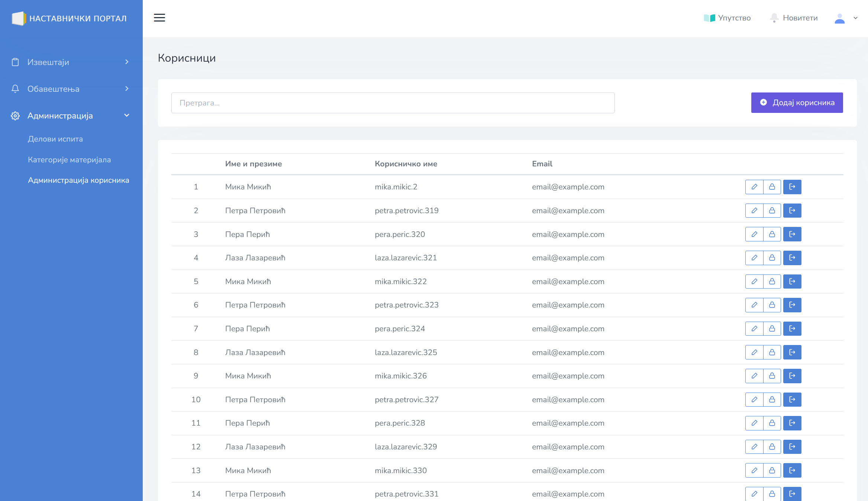This screenshot has height=501, width=868.
Task: Open Категорије материјала submenu item
Action: pyautogui.click(x=69, y=160)
